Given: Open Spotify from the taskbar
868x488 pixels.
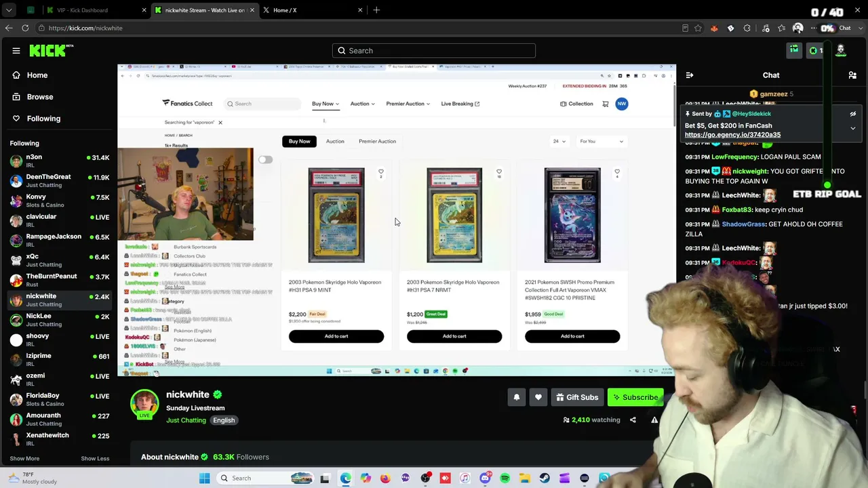Looking at the screenshot, I should (x=505, y=479).
